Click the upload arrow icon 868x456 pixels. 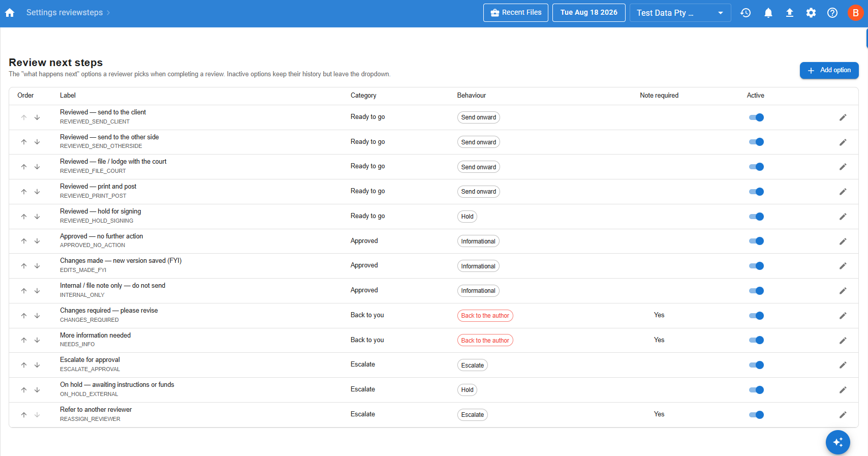[x=790, y=13]
